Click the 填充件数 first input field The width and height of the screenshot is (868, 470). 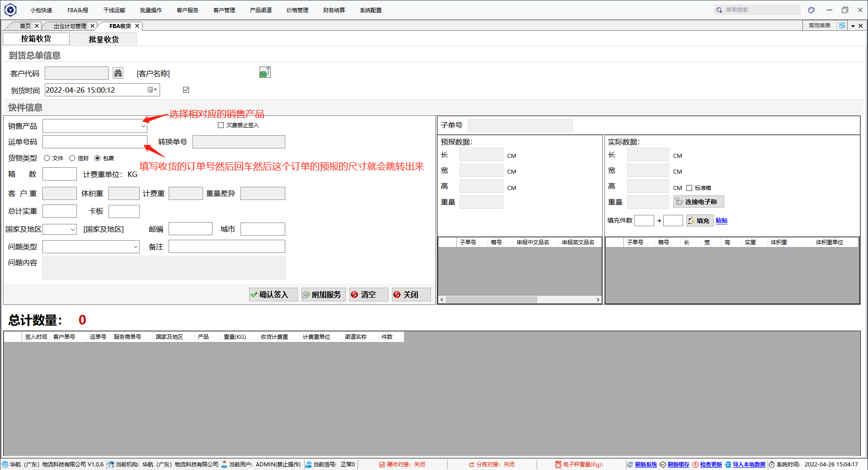pyautogui.click(x=644, y=220)
